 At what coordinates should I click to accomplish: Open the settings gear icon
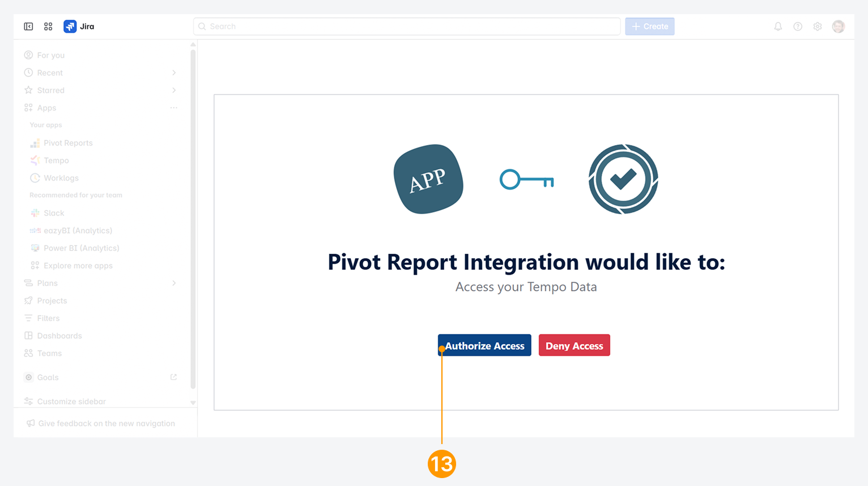tap(818, 27)
